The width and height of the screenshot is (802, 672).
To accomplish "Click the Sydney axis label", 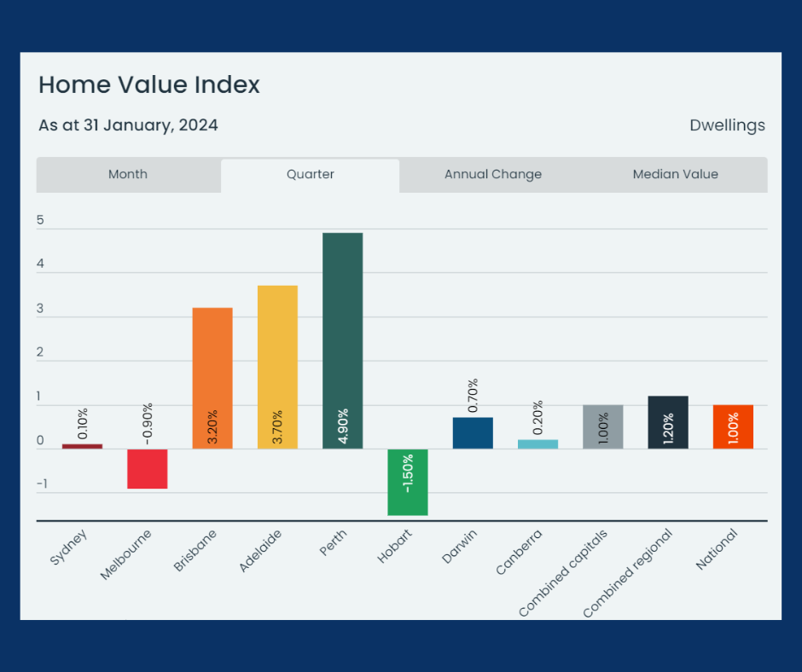I will click(x=68, y=547).
